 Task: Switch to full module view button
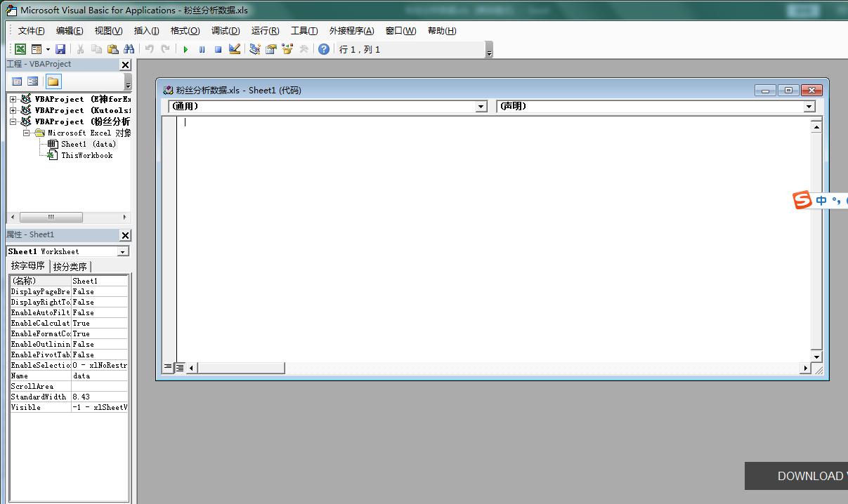point(180,368)
